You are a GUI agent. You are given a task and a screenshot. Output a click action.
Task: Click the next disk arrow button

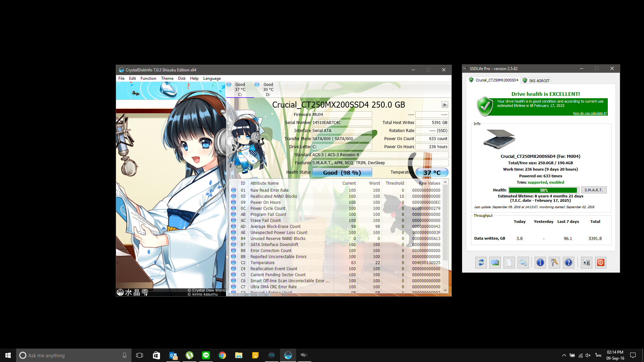[x=444, y=105]
